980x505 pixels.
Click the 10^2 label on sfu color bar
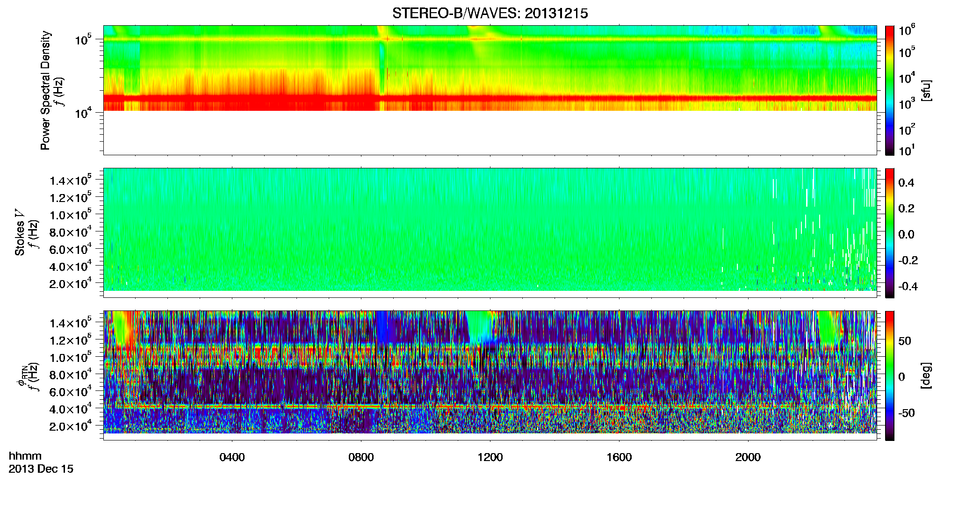[x=907, y=130]
